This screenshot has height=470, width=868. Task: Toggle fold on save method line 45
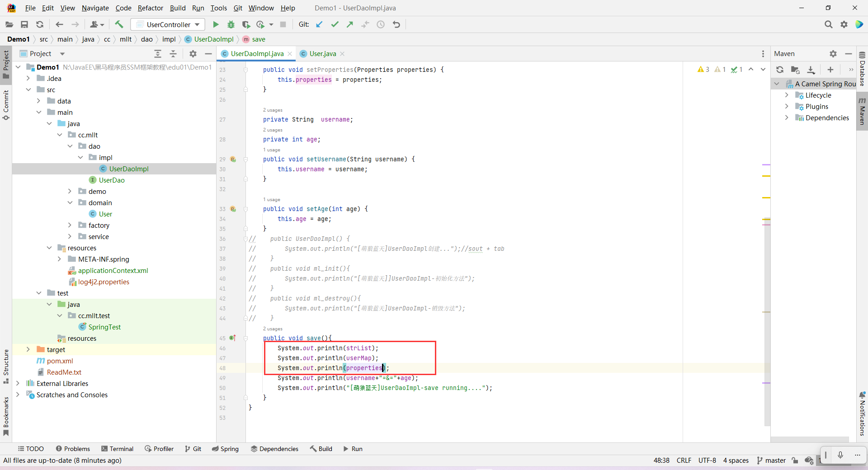246,338
